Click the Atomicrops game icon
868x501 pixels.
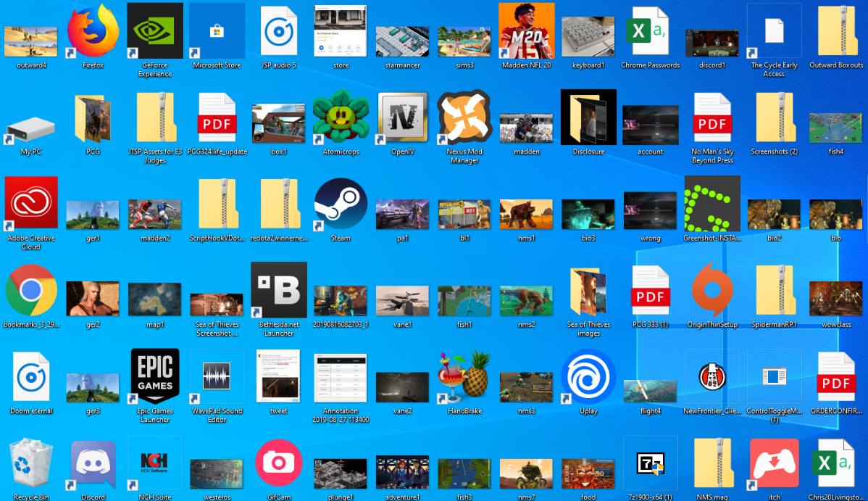(x=341, y=118)
